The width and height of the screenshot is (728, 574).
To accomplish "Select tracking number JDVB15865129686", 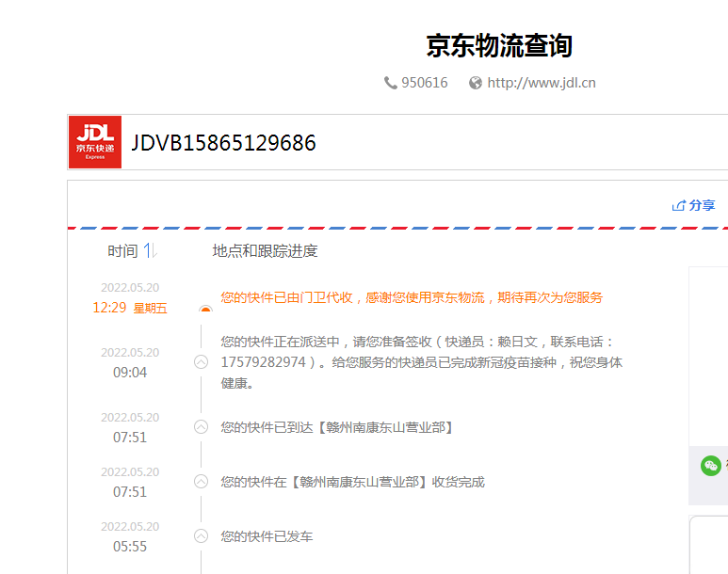I will point(223,142).
